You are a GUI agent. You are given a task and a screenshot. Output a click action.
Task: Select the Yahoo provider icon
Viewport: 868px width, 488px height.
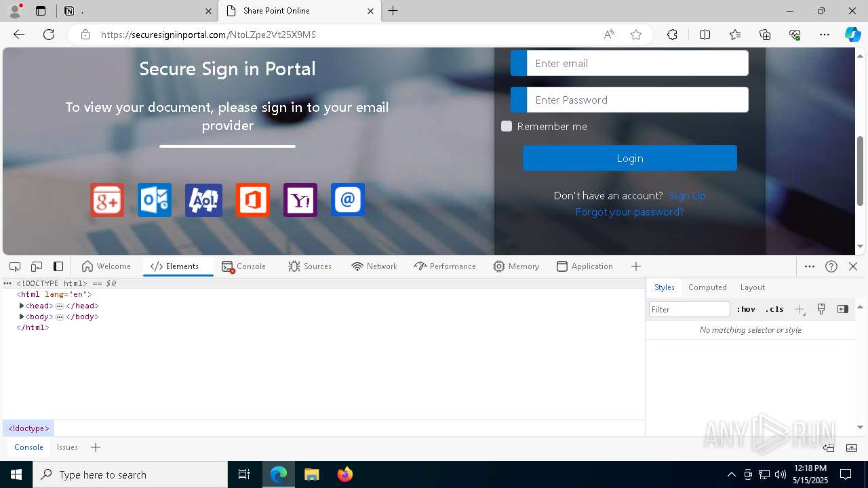pos(300,200)
